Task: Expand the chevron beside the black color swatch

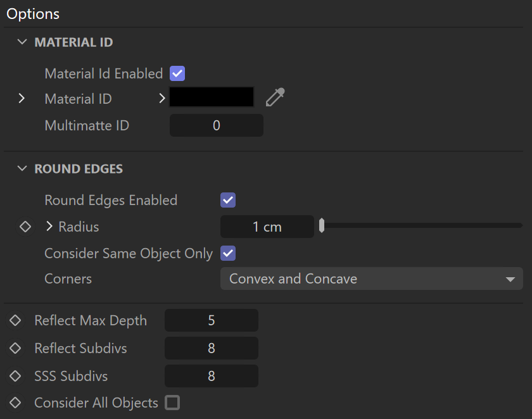Action: tap(162, 98)
